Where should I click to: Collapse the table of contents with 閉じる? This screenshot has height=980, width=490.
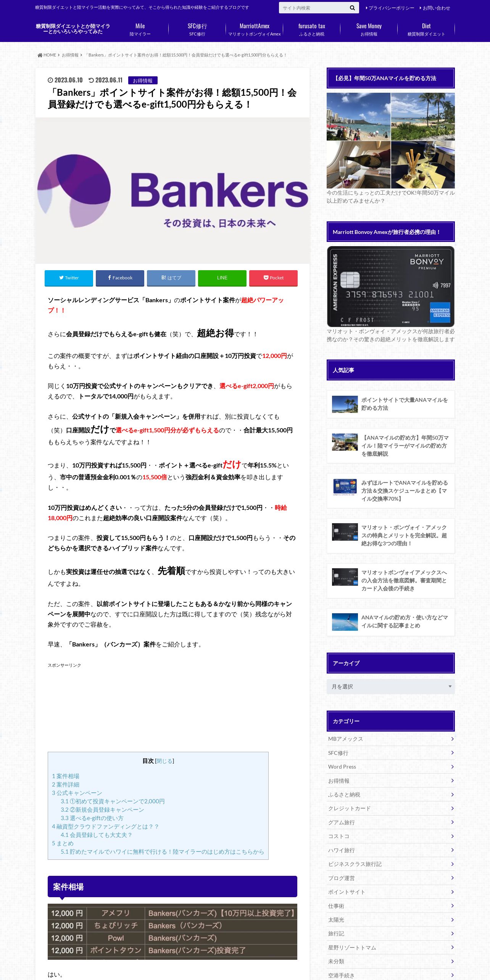[164, 761]
